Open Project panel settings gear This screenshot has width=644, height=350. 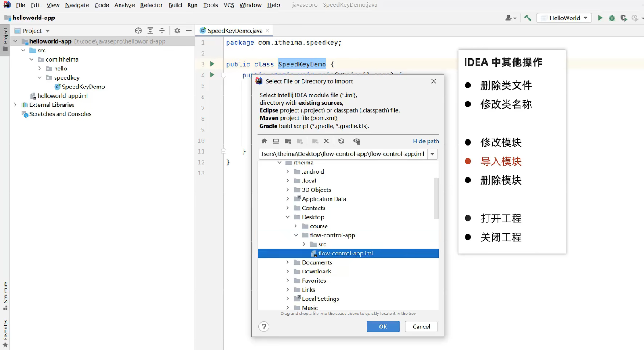(x=177, y=31)
